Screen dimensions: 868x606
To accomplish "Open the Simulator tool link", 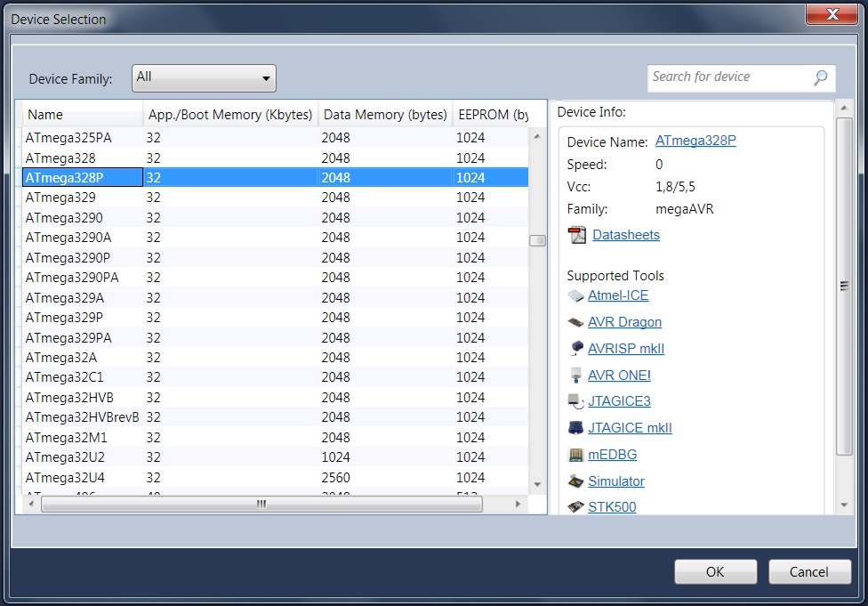I will click(615, 481).
